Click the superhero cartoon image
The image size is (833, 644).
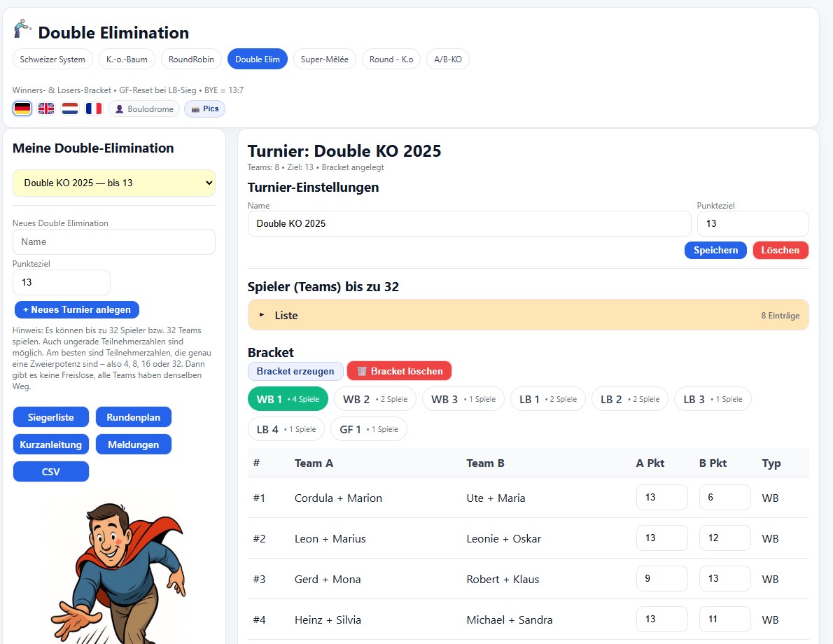tap(117, 567)
